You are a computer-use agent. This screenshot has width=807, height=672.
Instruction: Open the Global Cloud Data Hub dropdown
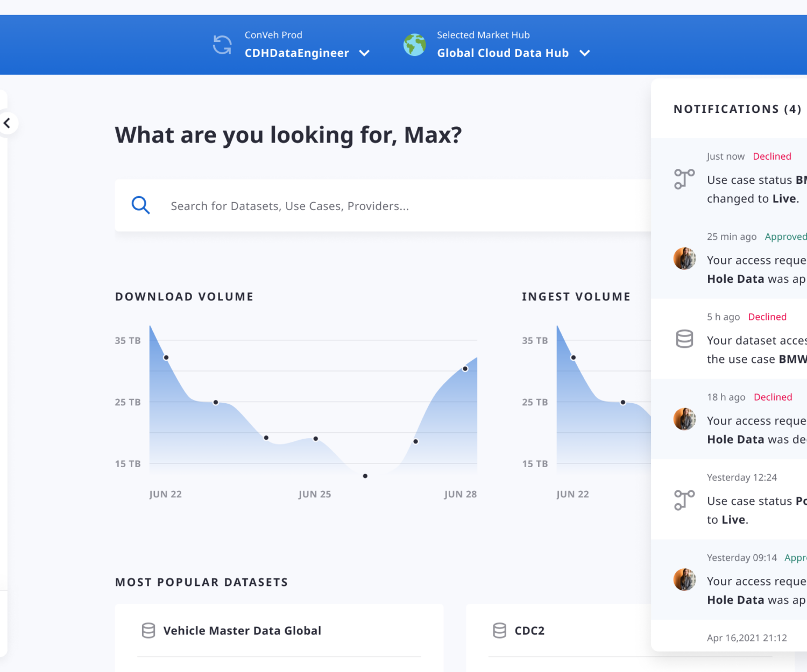[x=585, y=53]
